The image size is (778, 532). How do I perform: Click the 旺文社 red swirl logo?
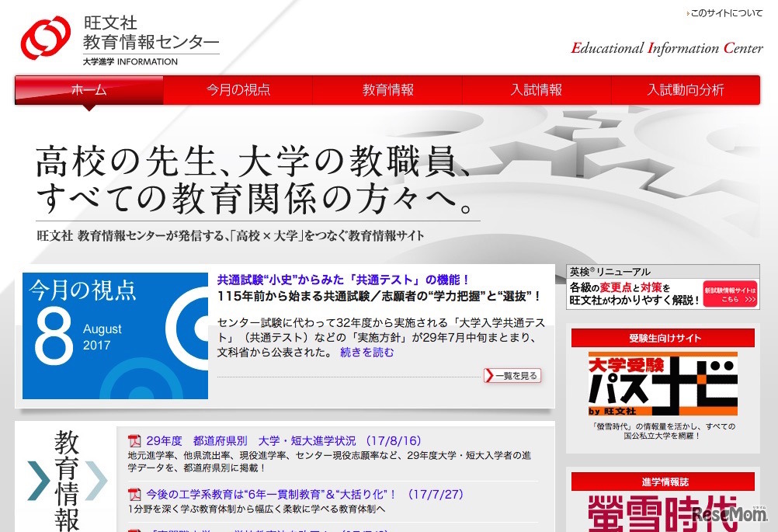pos(45,38)
